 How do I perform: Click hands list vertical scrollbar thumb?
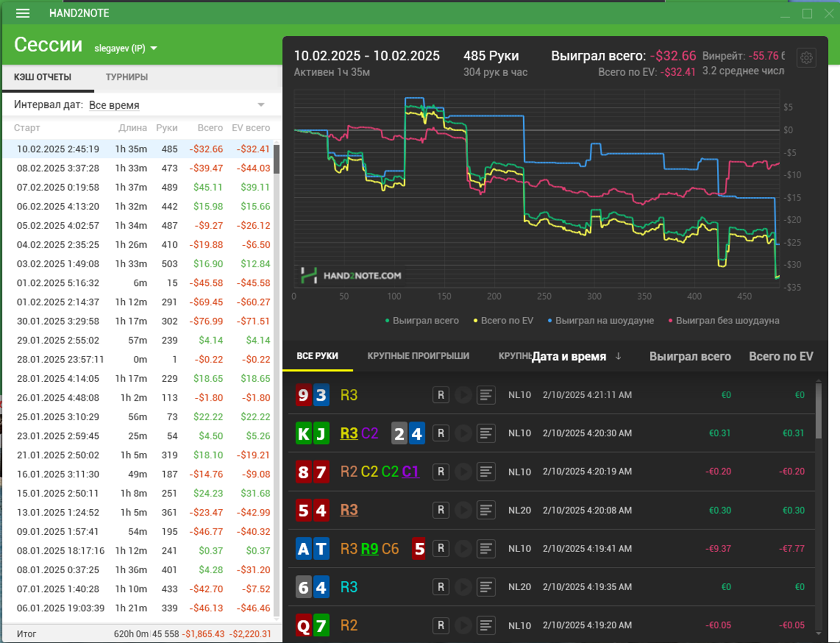(x=819, y=410)
